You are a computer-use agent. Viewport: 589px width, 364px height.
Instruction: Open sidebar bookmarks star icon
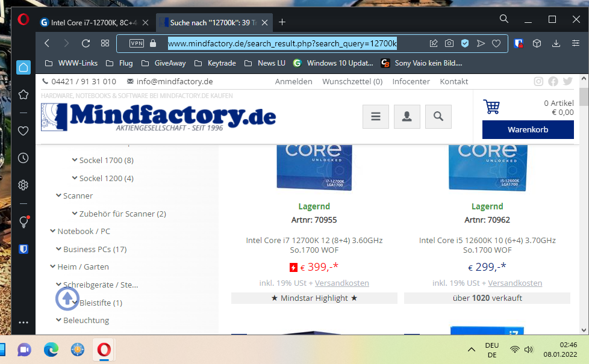coord(23,94)
